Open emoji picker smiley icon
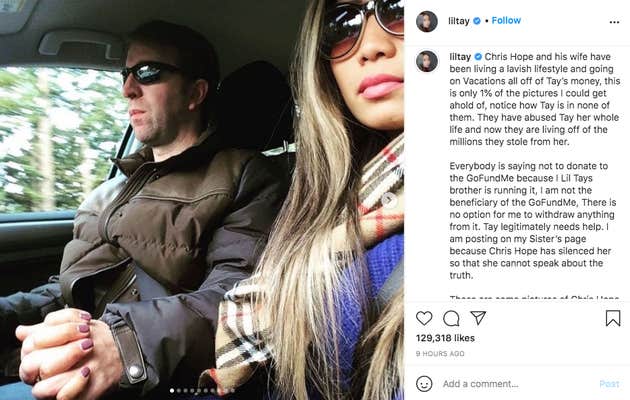Screen dimensions: 630x400 [424, 384]
